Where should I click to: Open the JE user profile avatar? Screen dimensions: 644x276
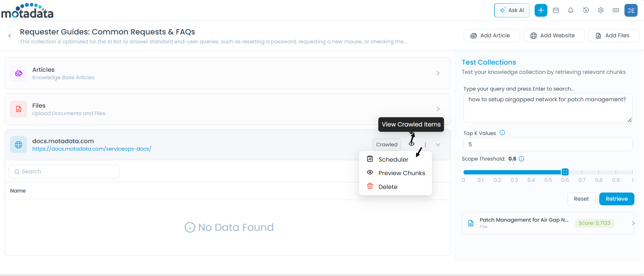(631, 10)
